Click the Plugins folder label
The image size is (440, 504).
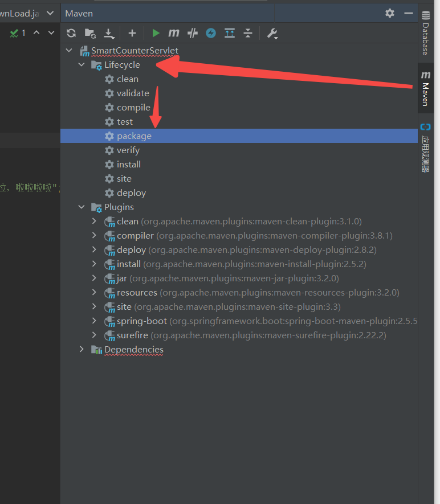119,207
